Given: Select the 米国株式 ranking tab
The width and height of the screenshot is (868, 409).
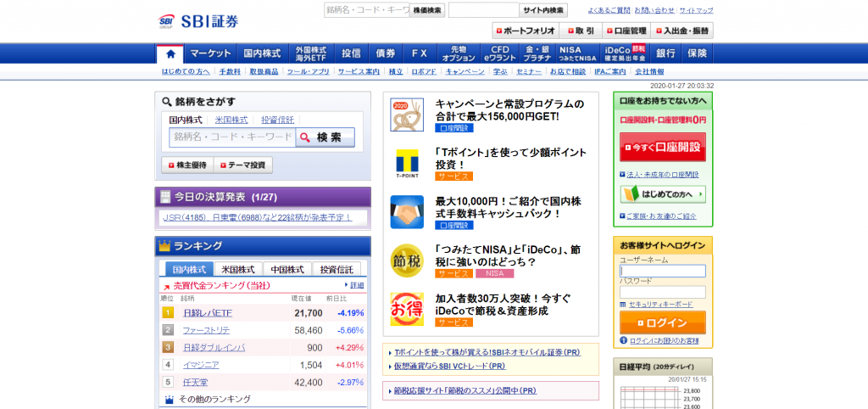Looking at the screenshot, I should click(x=238, y=269).
